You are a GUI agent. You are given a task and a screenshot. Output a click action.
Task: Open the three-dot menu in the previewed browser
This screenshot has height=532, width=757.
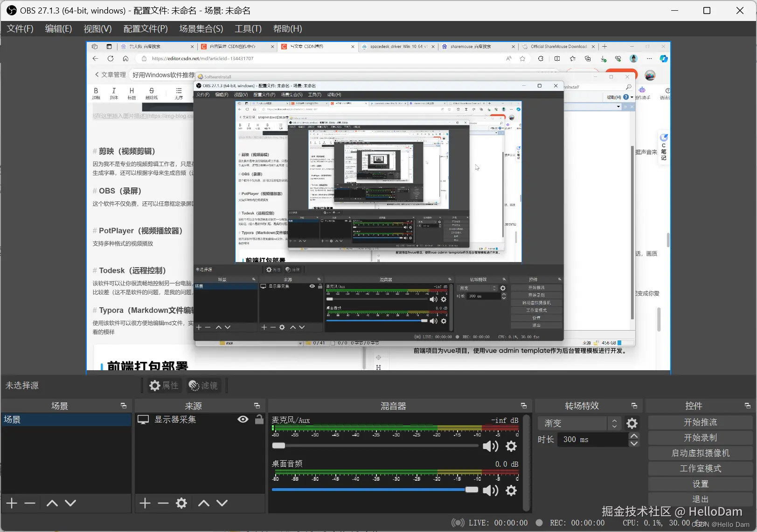649,59
